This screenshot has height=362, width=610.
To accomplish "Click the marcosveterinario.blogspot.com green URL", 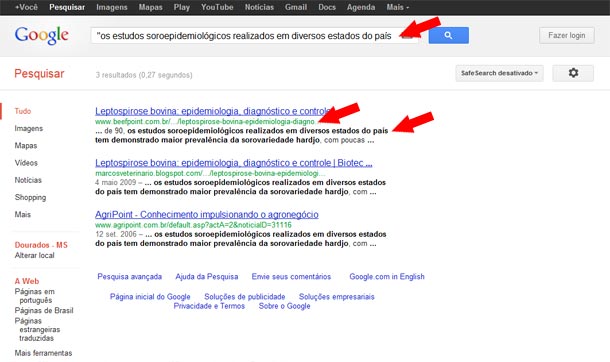I will (210, 173).
